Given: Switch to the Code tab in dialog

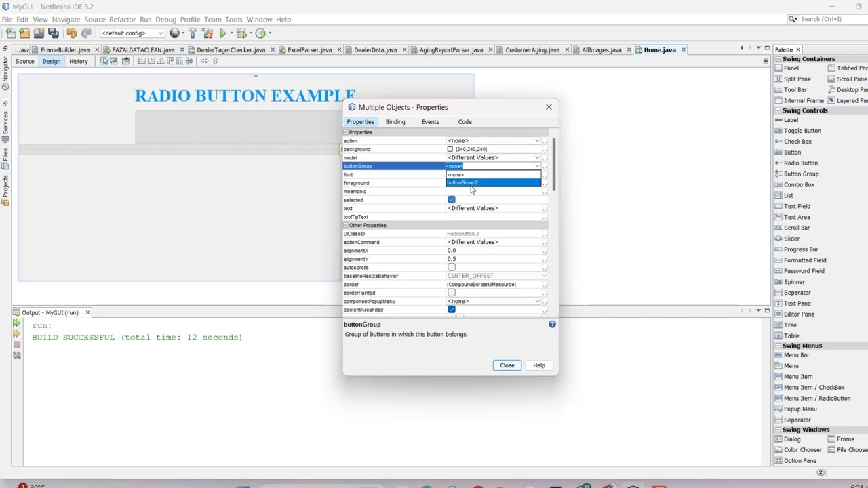Looking at the screenshot, I should pos(465,122).
